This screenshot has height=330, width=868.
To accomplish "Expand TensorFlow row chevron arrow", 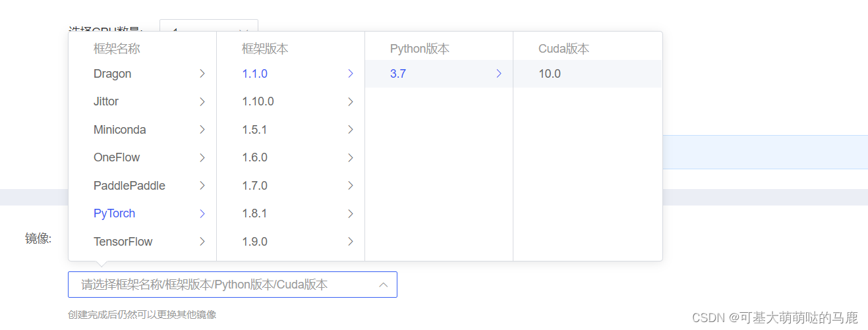I will point(202,242).
